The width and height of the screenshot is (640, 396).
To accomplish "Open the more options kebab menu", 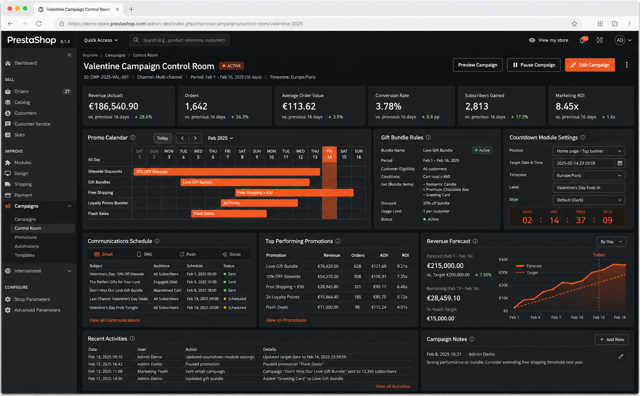I will click(627, 65).
